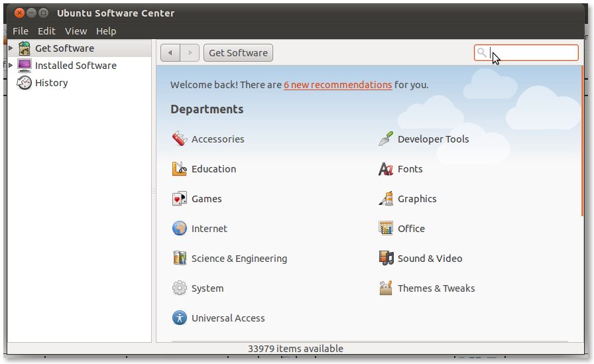The height and width of the screenshot is (364, 594).
Task: Open the Science & Engineering label
Action: coord(239,259)
